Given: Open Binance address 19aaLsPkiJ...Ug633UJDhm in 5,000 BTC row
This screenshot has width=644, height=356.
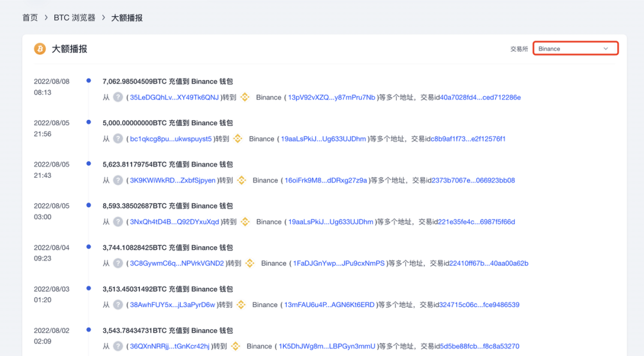Looking at the screenshot, I should [323, 139].
